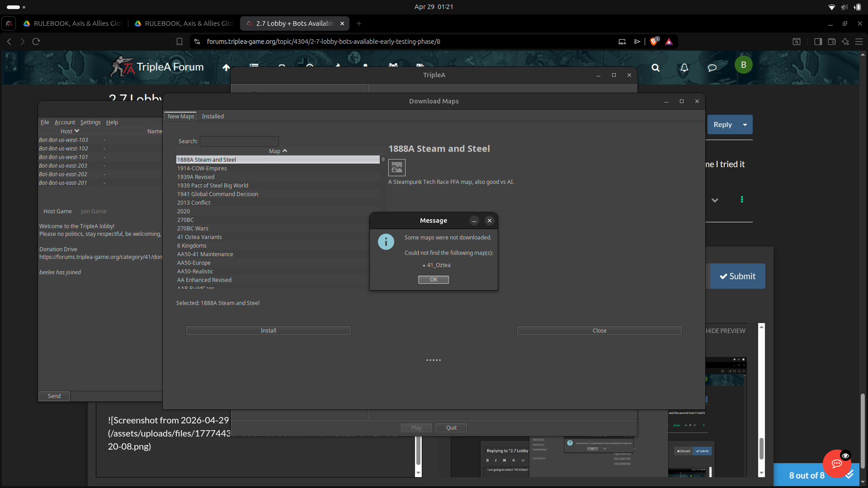Expand the chevron beside the post actions
This screenshot has height=488, width=868.
coord(715,200)
